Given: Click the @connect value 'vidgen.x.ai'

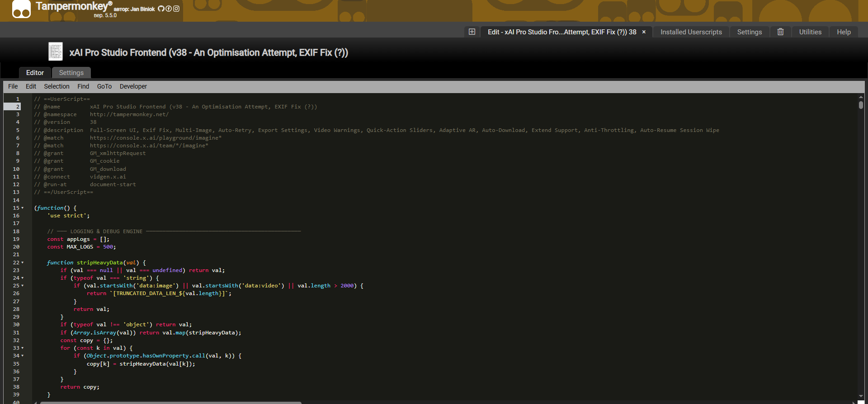Looking at the screenshot, I should (x=108, y=177).
